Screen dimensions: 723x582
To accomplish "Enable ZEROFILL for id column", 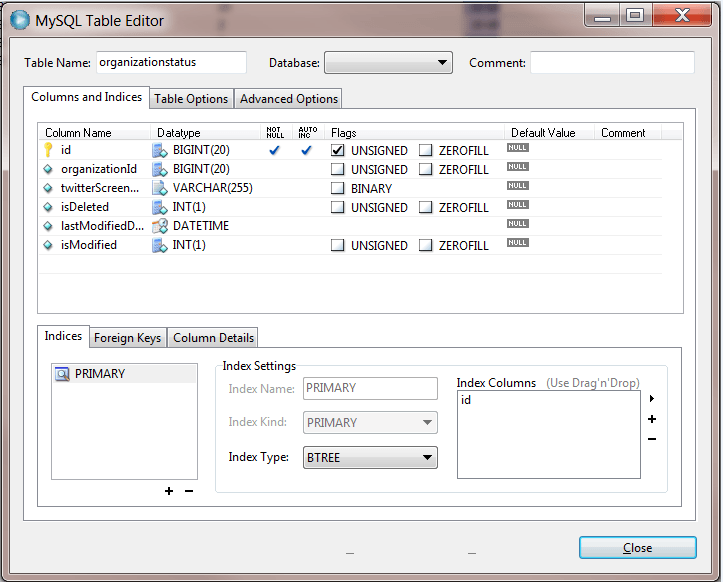I will click(426, 150).
